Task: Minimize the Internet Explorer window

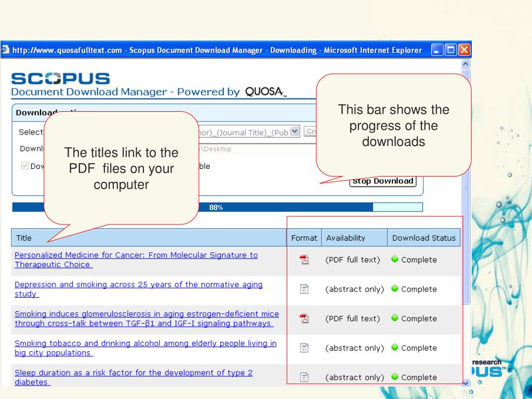Action: click(x=437, y=50)
